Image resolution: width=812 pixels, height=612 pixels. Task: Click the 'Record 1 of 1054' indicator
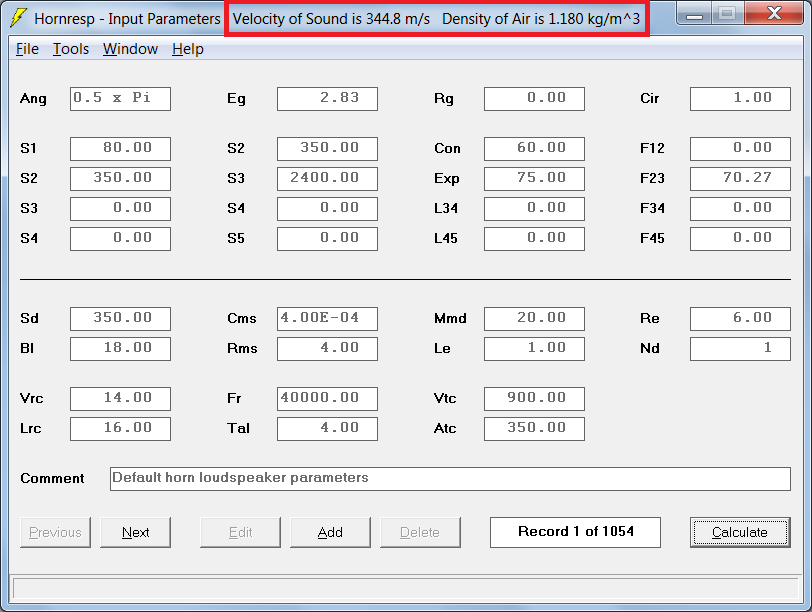pos(575,532)
